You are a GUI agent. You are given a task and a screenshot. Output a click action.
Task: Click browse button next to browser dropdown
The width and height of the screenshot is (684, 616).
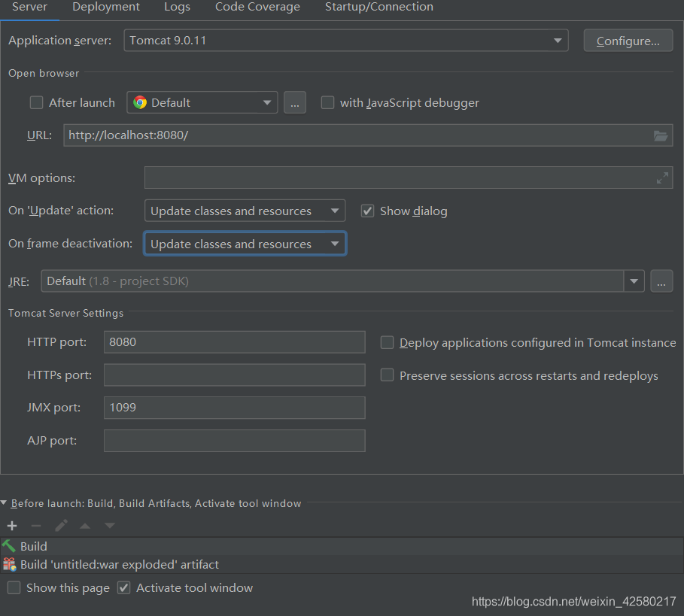point(295,102)
